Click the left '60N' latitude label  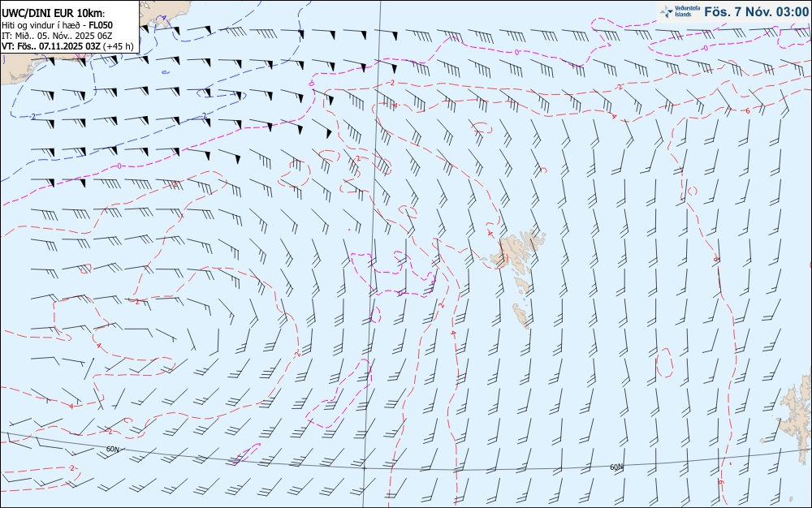[x=112, y=449]
